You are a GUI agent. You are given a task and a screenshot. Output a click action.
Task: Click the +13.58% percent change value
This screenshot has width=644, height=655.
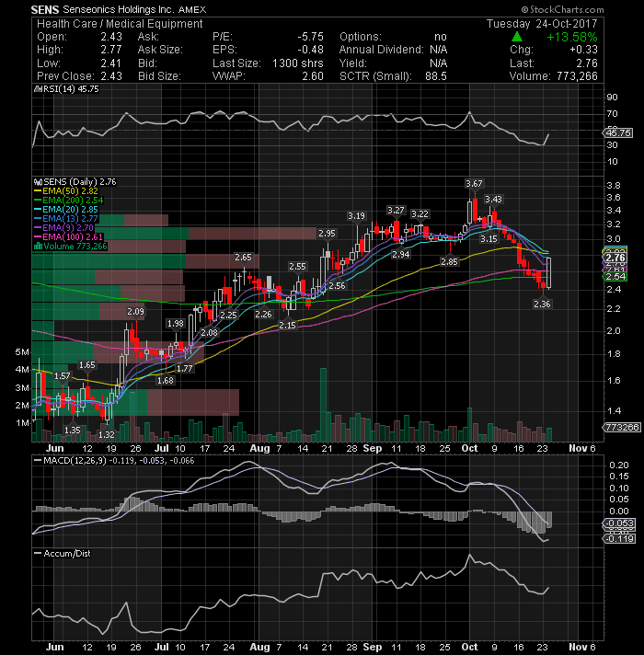click(571, 37)
